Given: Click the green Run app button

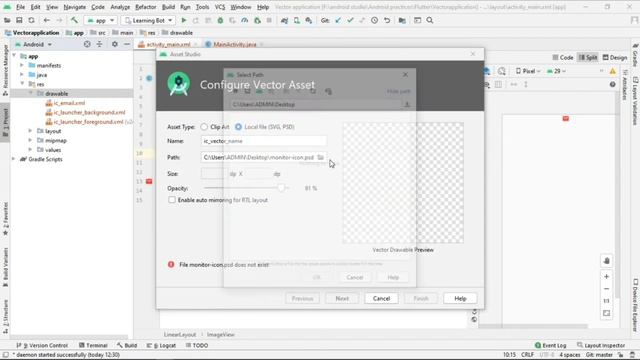Looking at the screenshot, I should (x=184, y=20).
